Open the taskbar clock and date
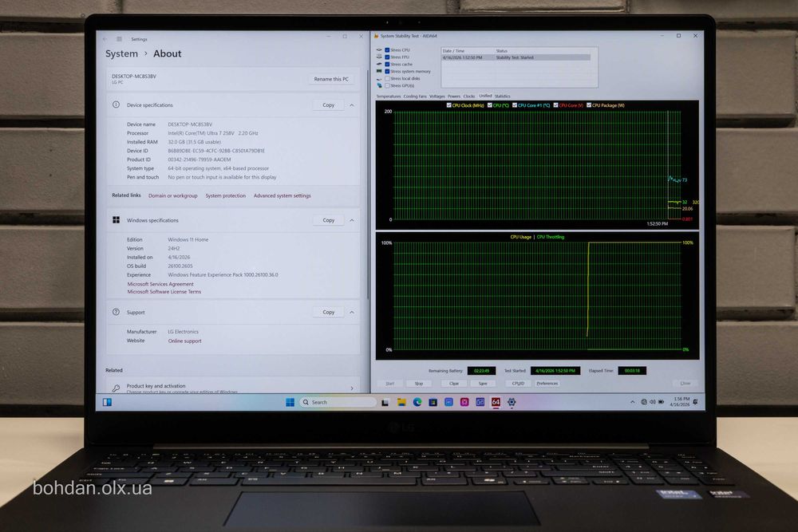 (x=680, y=402)
